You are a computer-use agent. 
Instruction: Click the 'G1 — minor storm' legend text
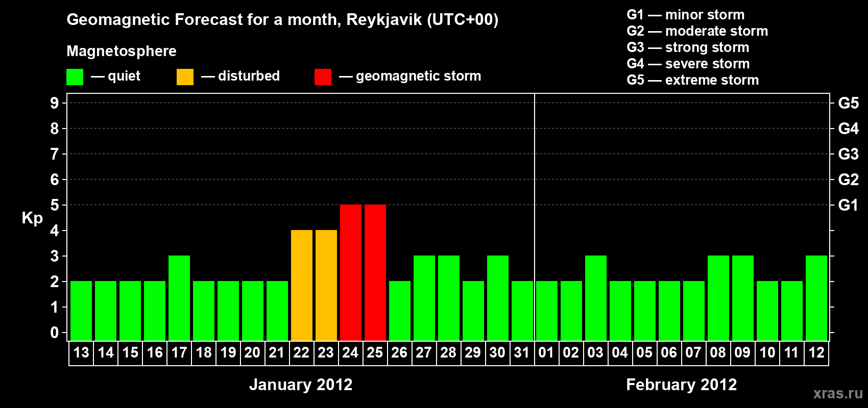point(686,15)
